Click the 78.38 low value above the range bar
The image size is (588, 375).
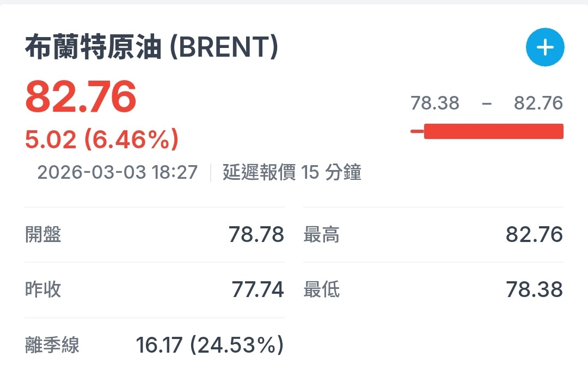tap(434, 103)
